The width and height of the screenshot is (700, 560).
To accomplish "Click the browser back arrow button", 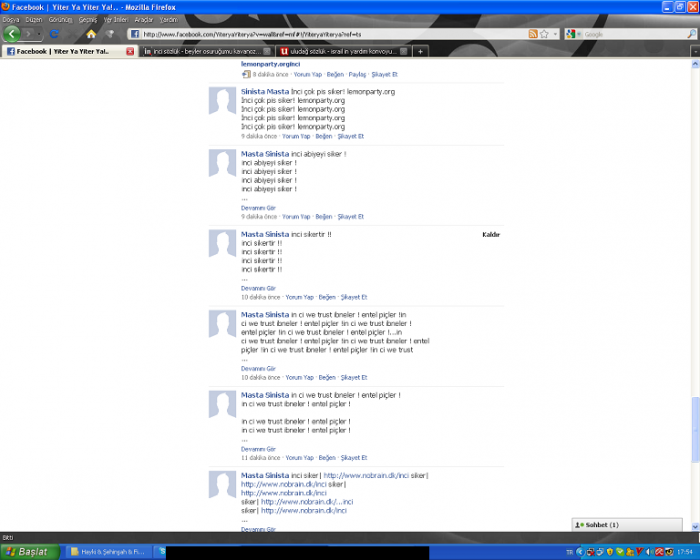I will (x=11, y=34).
